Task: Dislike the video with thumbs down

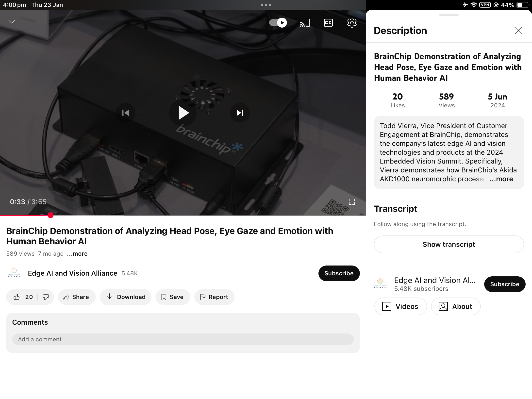Action: (x=46, y=297)
